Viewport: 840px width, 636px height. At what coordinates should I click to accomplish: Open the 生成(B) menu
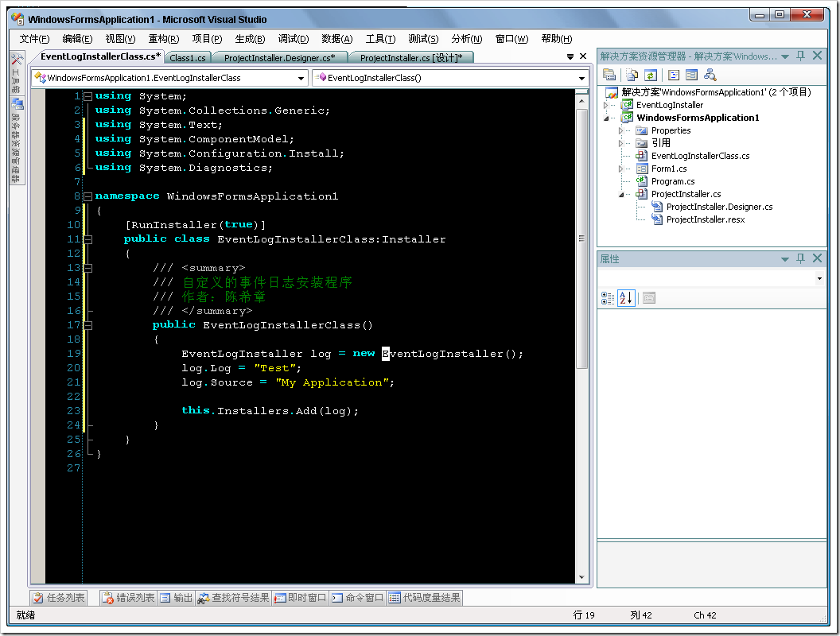pos(250,38)
